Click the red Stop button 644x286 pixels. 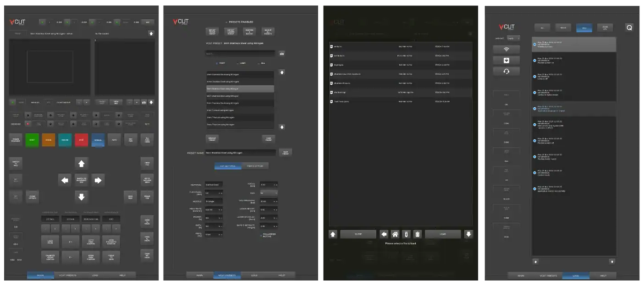(81, 140)
